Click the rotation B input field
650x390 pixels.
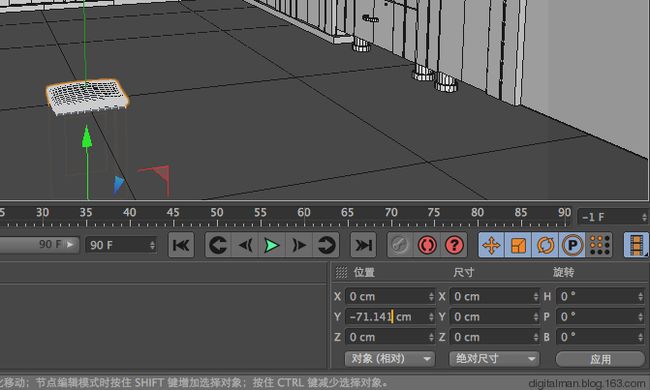click(600, 337)
